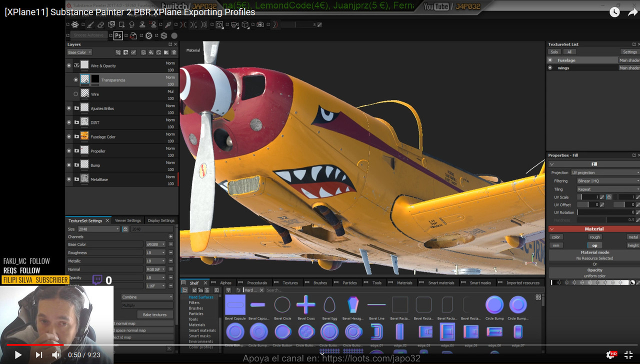This screenshot has height=364, width=640.
Task: Switch to the Viewer Settings tab
Action: 128,220
